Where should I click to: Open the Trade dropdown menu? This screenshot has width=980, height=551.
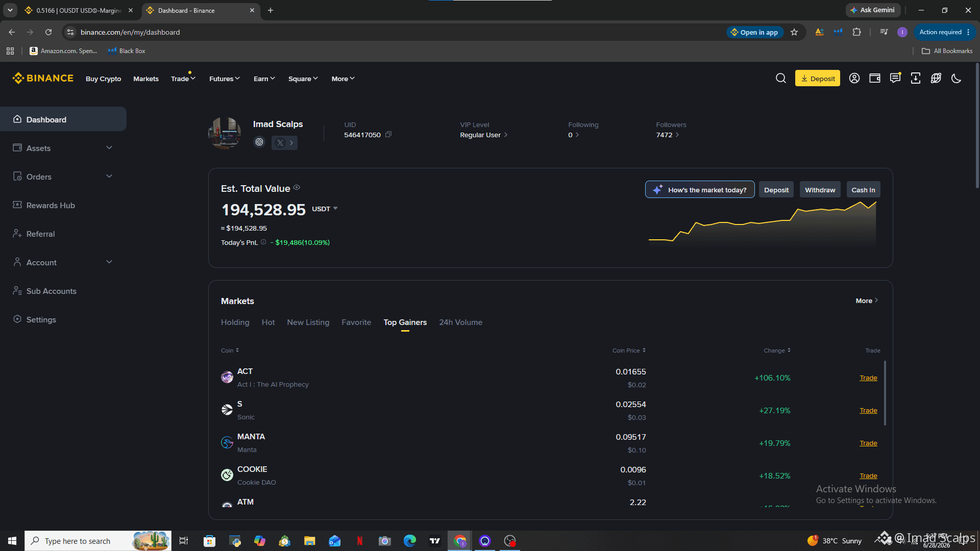183,79
